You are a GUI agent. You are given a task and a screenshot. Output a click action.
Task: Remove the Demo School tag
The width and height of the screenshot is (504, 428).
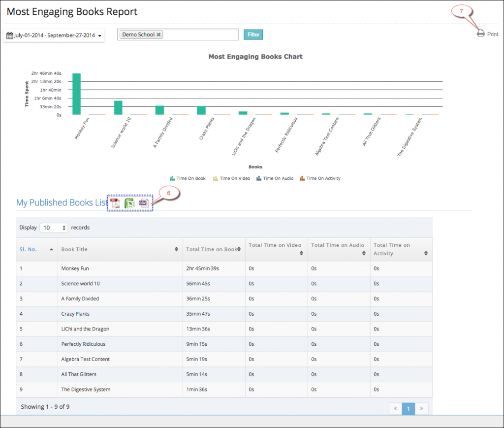click(158, 35)
